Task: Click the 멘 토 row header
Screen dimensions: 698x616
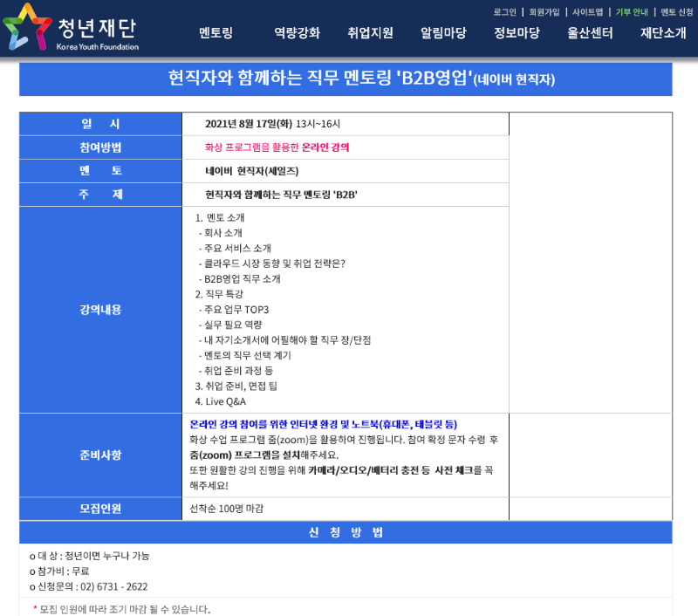Action: [100, 171]
